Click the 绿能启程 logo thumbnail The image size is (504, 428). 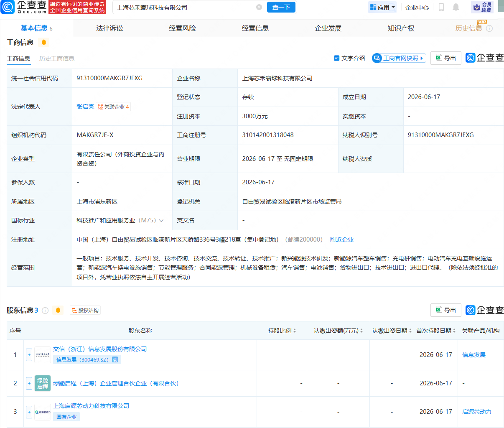coord(43,383)
